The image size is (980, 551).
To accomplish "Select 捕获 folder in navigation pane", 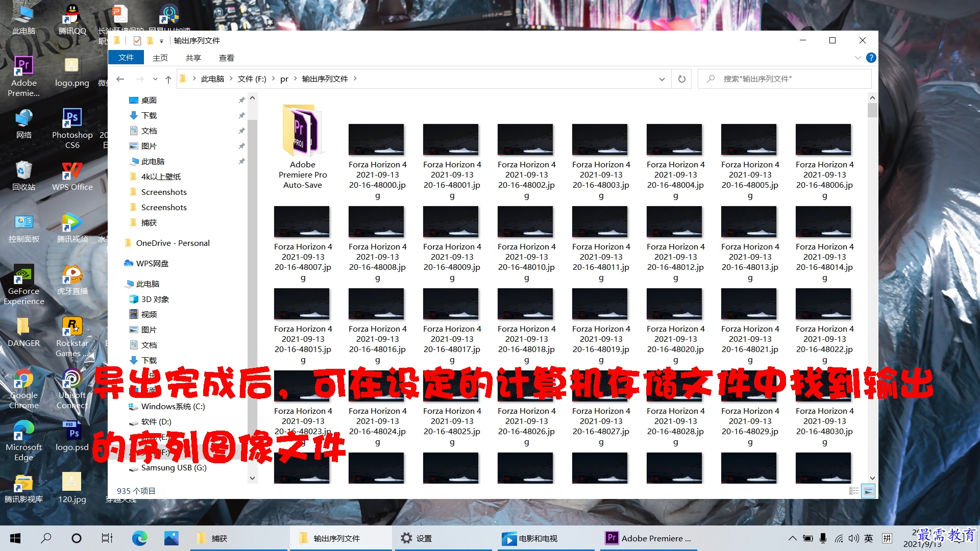I will coord(149,223).
